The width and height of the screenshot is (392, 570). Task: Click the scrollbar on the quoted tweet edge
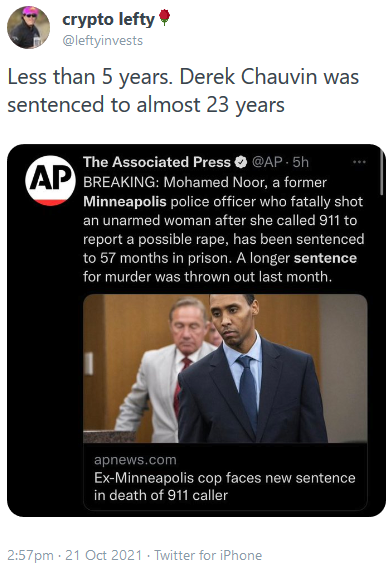point(381,172)
